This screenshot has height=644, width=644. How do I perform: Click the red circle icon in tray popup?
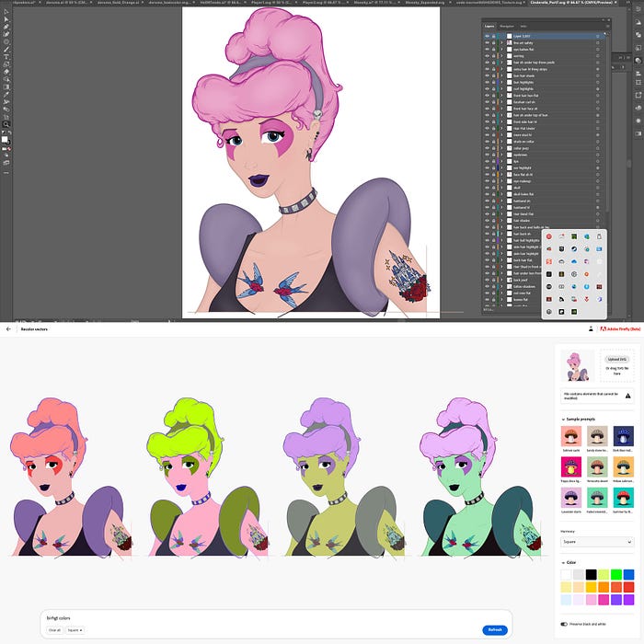(548, 236)
